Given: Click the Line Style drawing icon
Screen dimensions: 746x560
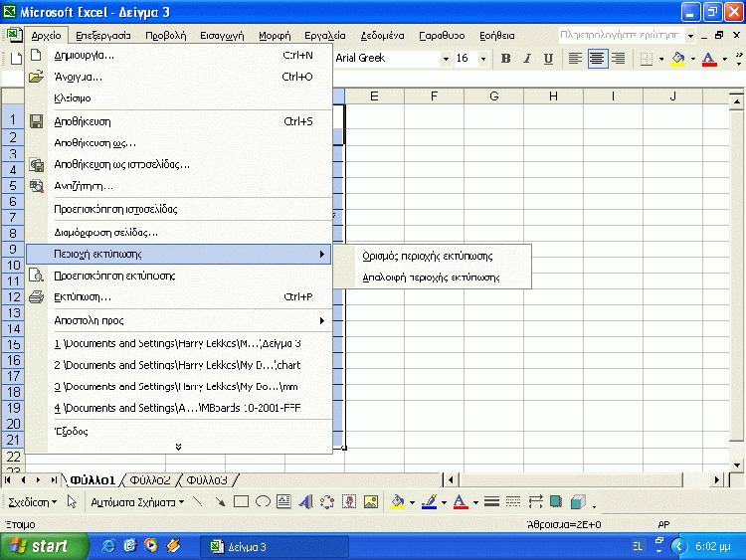Looking at the screenshot, I should click(491, 502).
